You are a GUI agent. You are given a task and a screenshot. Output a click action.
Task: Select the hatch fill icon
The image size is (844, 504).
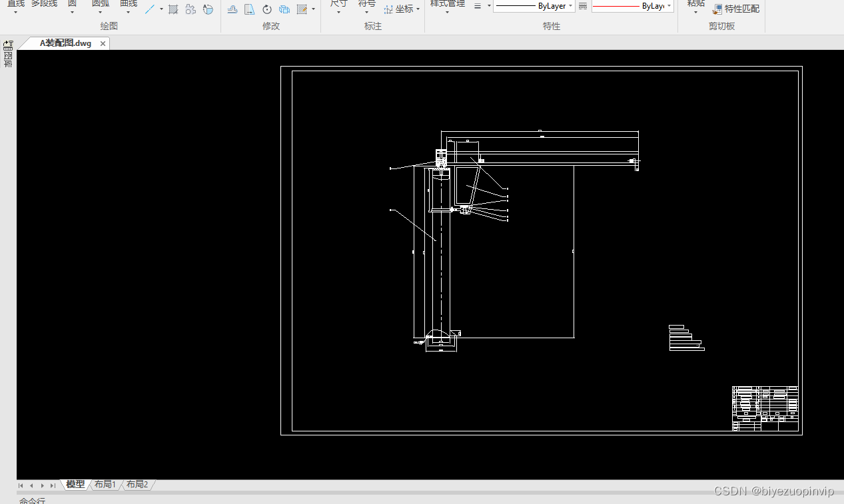pos(173,9)
